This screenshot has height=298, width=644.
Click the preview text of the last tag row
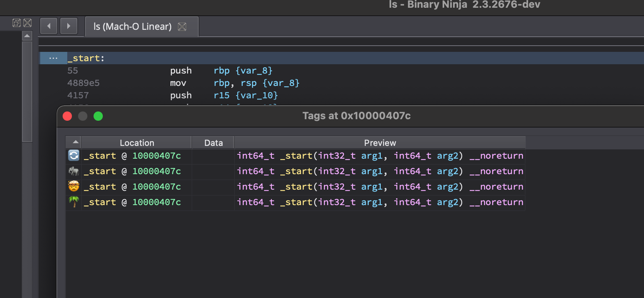coord(380,202)
